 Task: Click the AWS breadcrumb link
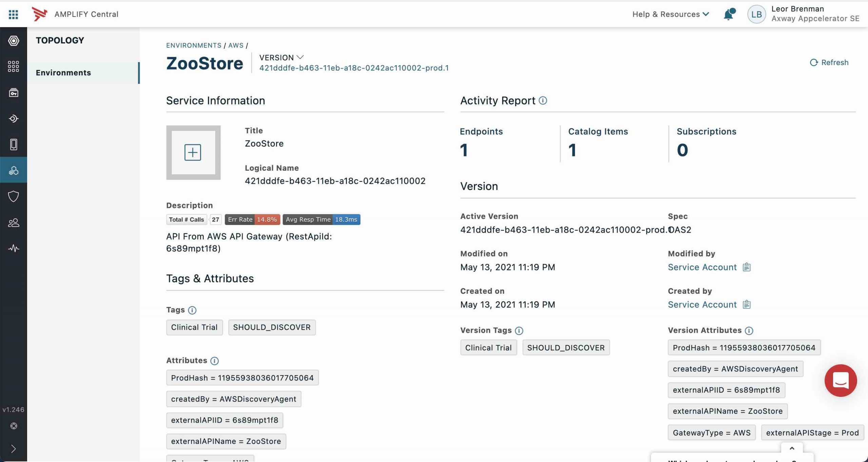point(236,45)
